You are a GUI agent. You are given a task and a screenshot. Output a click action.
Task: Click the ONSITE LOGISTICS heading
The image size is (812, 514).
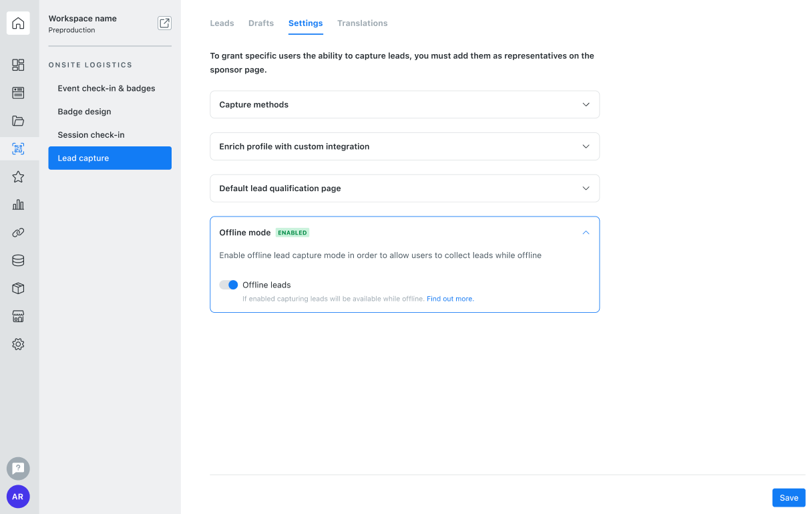point(91,65)
